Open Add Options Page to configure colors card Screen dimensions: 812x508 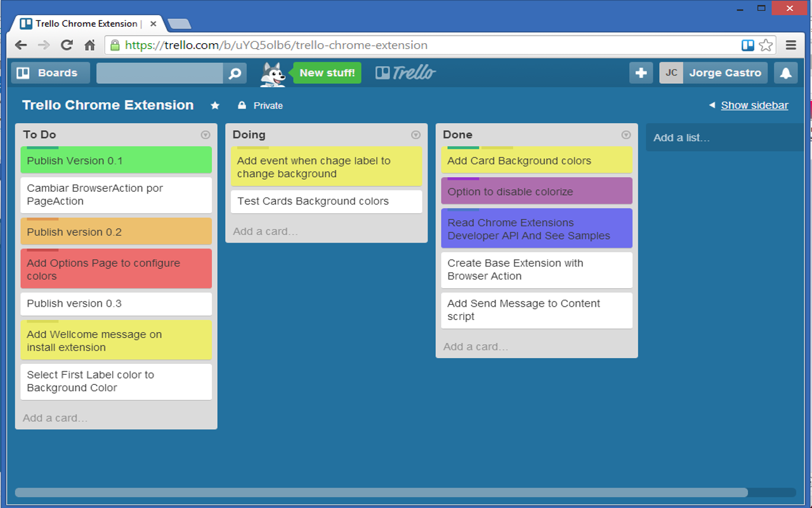click(116, 269)
